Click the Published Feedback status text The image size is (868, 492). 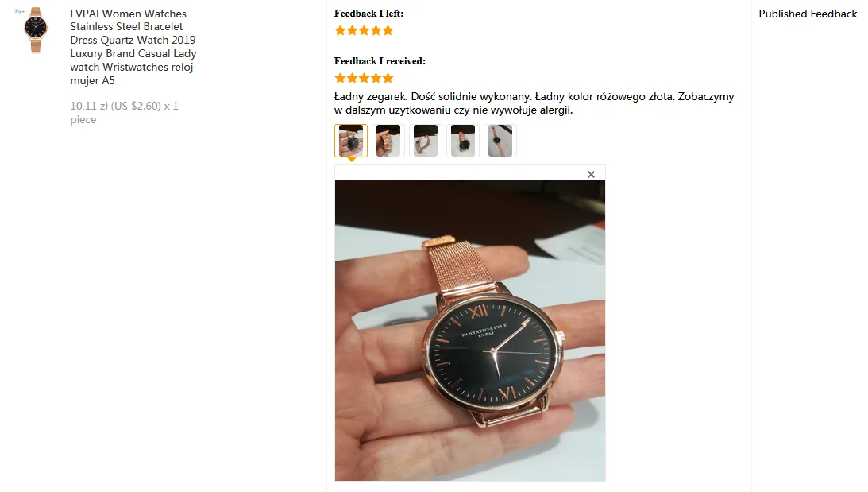tap(808, 14)
